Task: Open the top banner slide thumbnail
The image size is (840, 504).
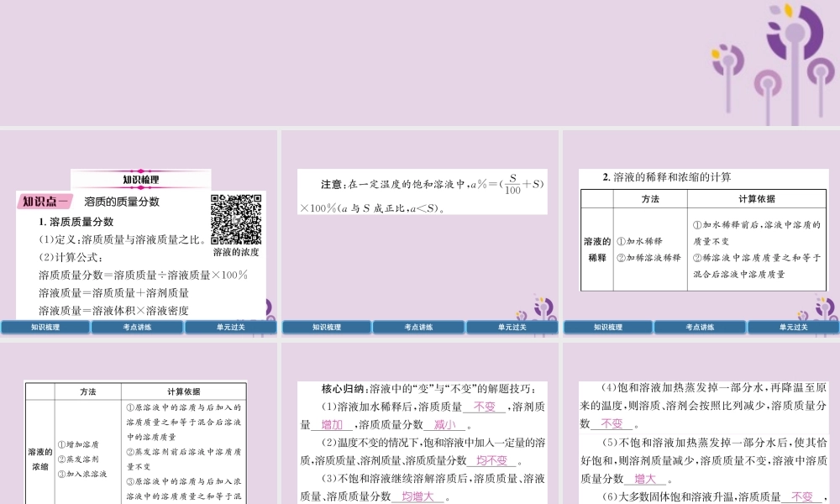Action: (x=420, y=63)
